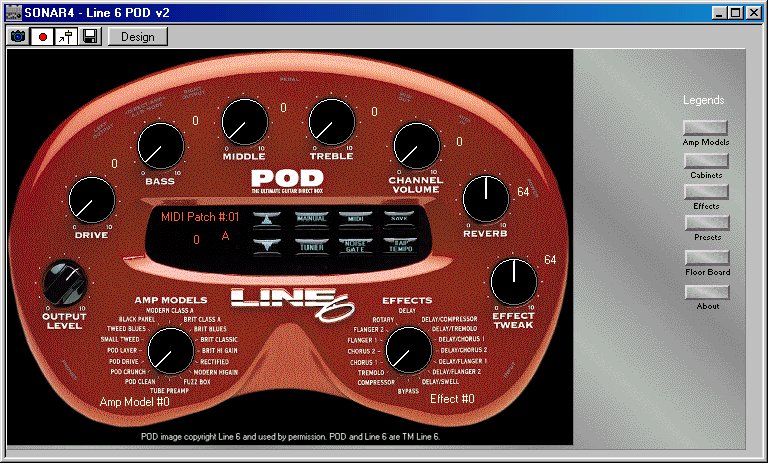This screenshot has width=768, height=463.
Task: Click the Amp Models selector knob
Action: (170, 351)
